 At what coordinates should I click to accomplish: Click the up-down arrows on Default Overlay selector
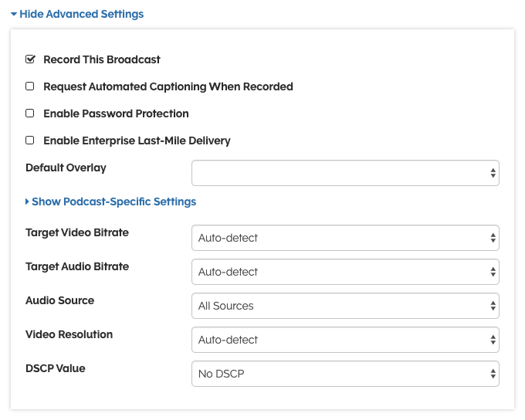click(493, 174)
